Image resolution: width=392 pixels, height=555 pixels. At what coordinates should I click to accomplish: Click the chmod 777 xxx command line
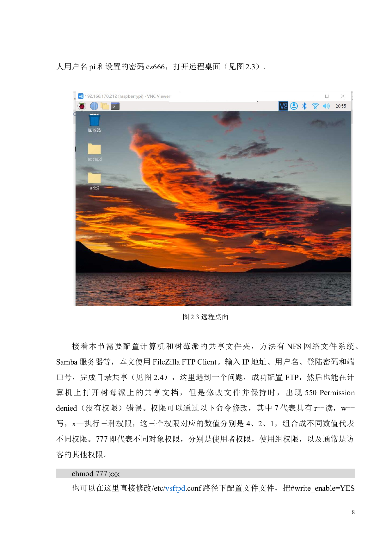(x=95, y=474)
